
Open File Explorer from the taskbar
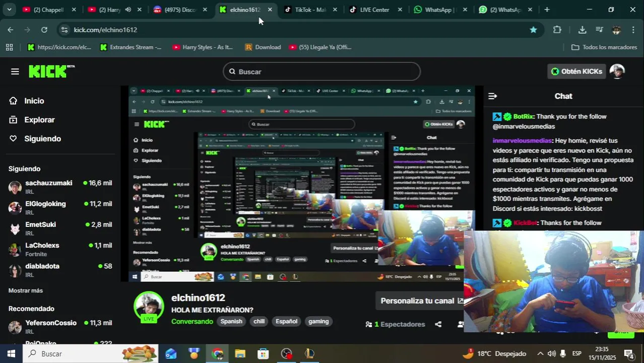[x=240, y=353]
